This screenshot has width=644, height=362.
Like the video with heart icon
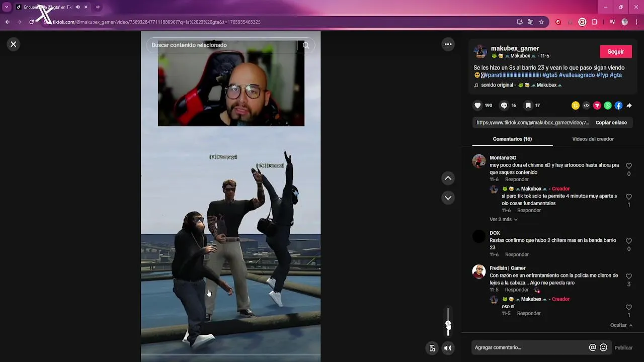(x=477, y=106)
